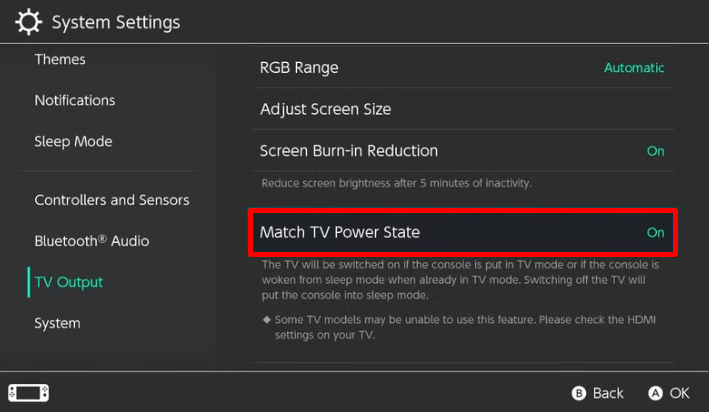Click the System Settings title text
Screen dimensions: 709x412
click(x=116, y=22)
